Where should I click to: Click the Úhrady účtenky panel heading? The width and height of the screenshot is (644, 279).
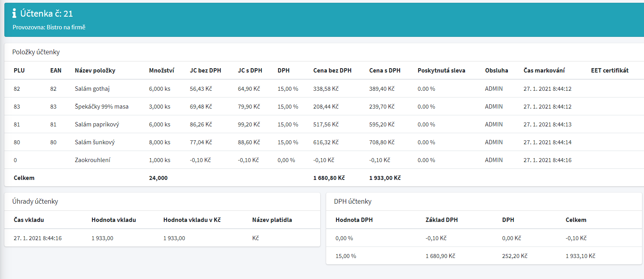35,201
